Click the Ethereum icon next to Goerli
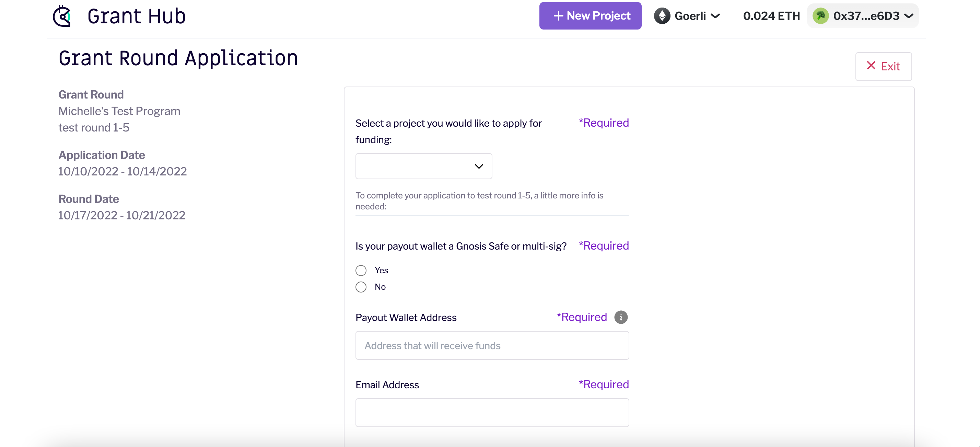This screenshot has width=980, height=447. 662,15
